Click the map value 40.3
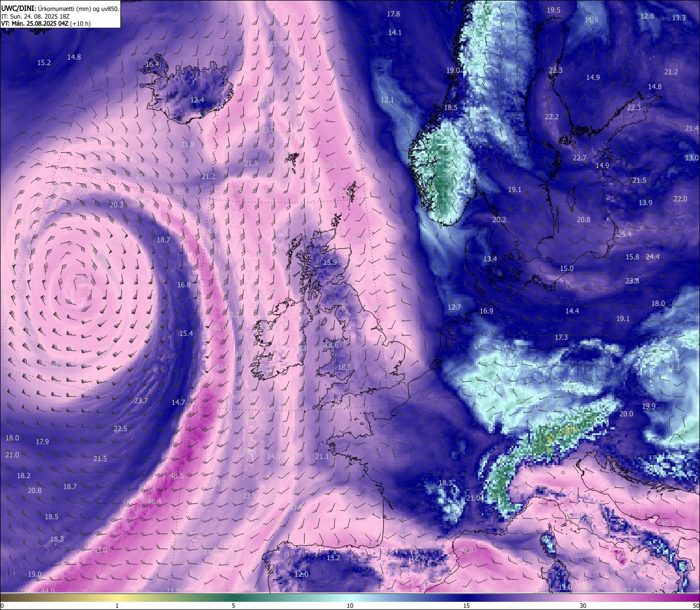 coord(668,524)
